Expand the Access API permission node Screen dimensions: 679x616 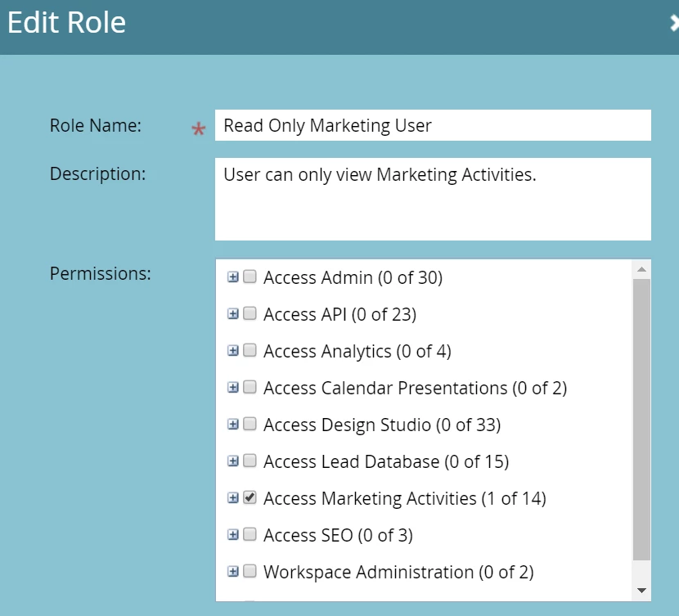[233, 314]
